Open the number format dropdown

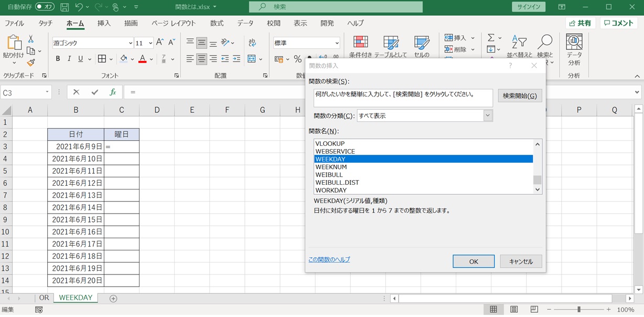(336, 43)
